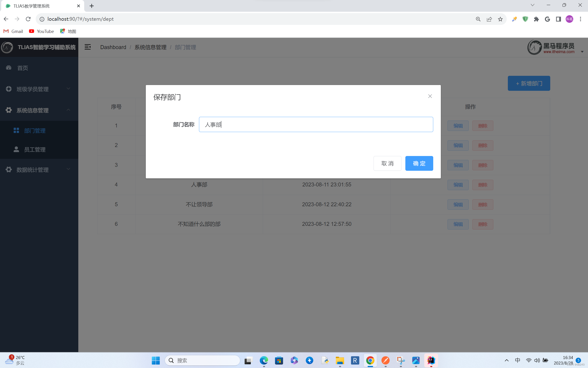Open File Explorer from the taskbar
Screen dimensions: 588x368
tap(340, 360)
